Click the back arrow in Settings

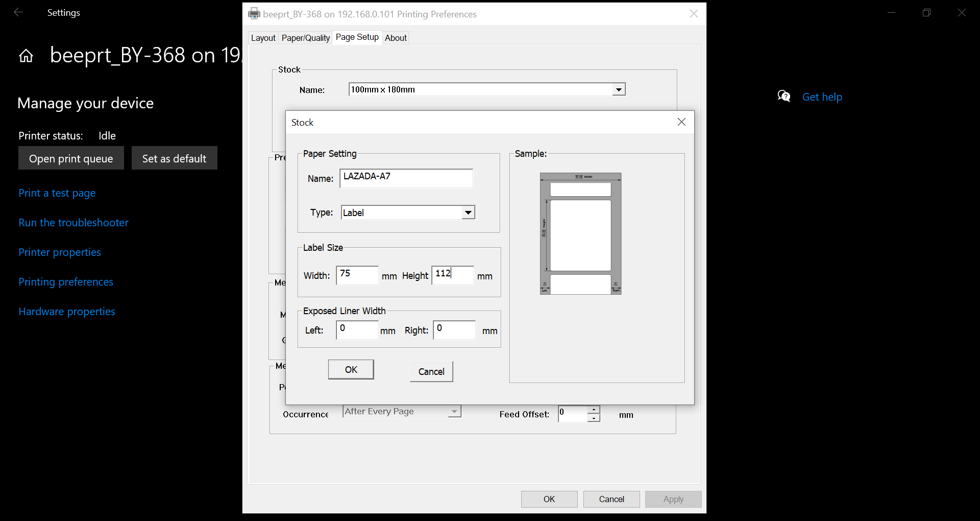(18, 12)
